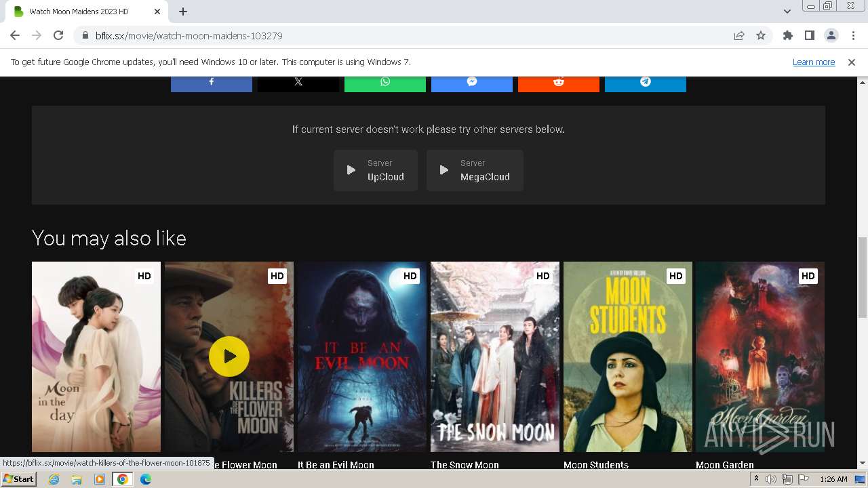Play using the MegaCloud server
Screen dimensions: 868x488
pos(475,170)
